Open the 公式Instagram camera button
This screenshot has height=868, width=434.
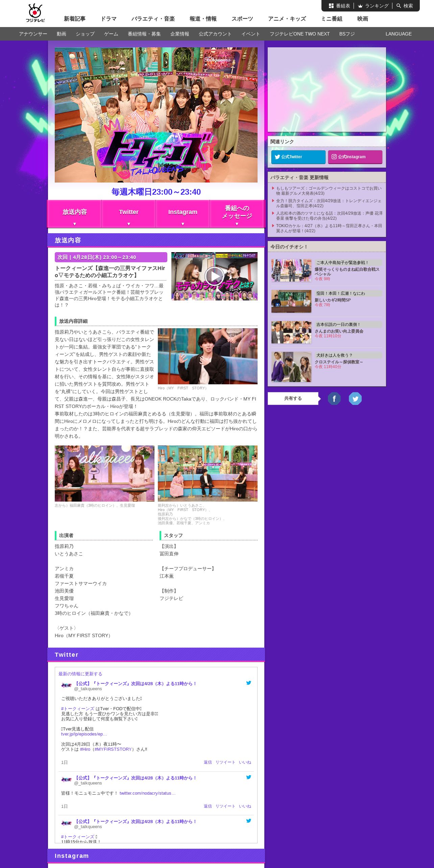tap(355, 157)
